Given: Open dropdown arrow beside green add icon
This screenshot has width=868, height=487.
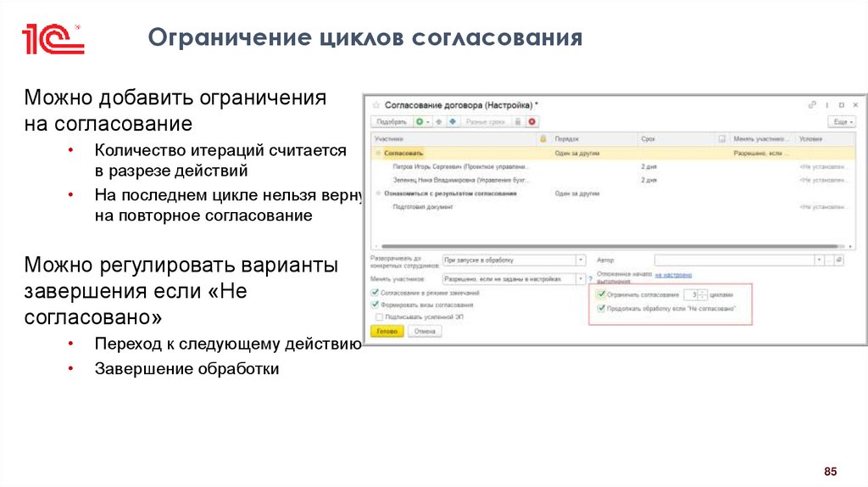Looking at the screenshot, I should point(428,122).
